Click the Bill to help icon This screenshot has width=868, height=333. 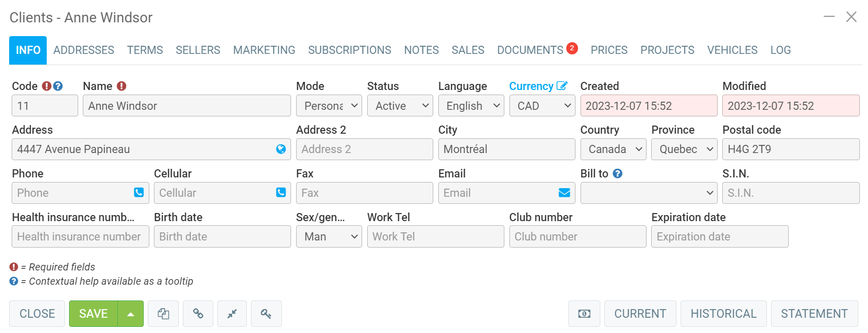pyautogui.click(x=618, y=174)
